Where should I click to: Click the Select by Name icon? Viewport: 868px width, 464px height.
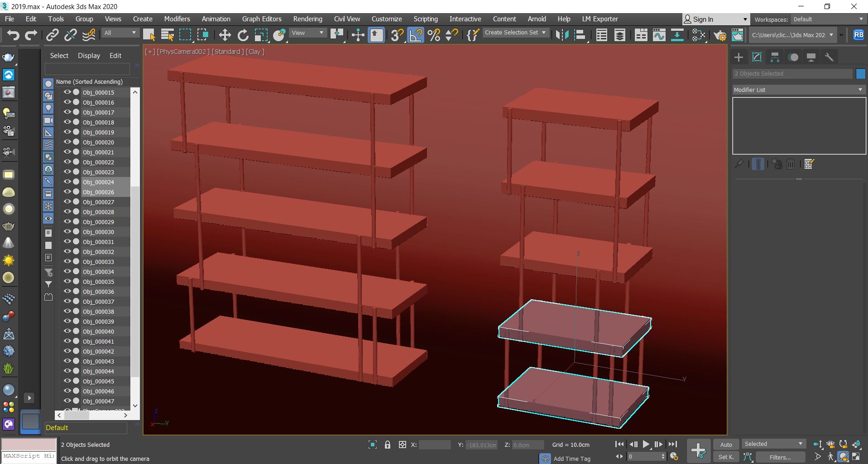tap(167, 35)
